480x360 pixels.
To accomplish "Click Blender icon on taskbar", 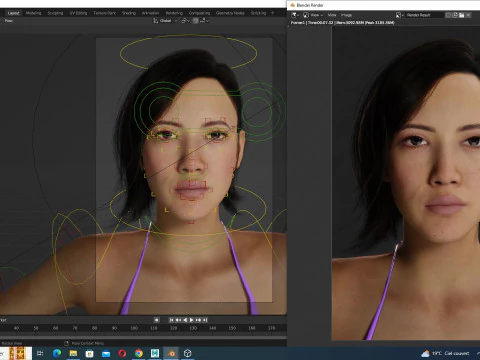I will point(171,353).
